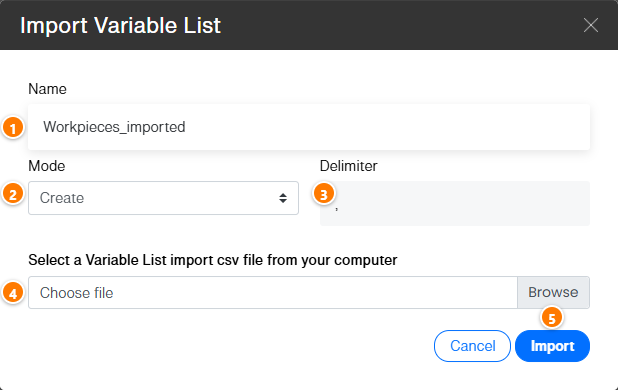618x390 pixels.
Task: Click the Delimiter input field
Action: click(455, 203)
